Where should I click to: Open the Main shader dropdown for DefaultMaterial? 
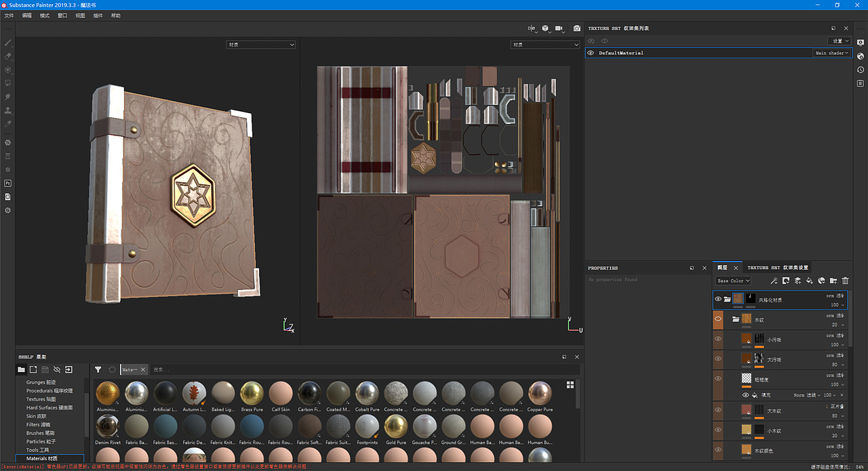click(832, 53)
